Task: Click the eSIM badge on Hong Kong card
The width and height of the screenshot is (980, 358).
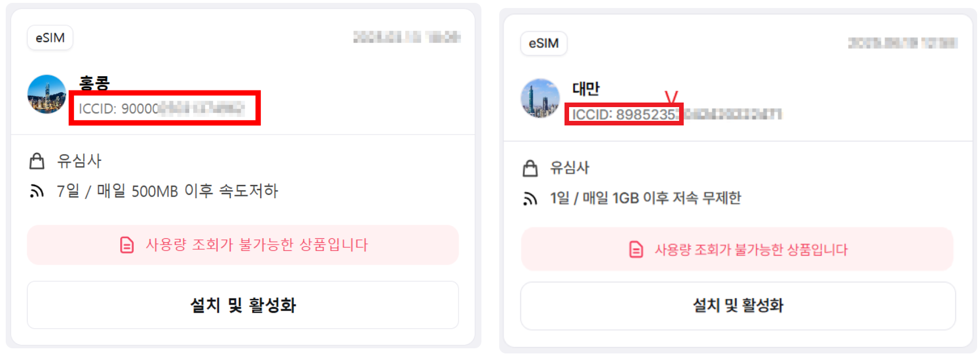Action: (50, 38)
